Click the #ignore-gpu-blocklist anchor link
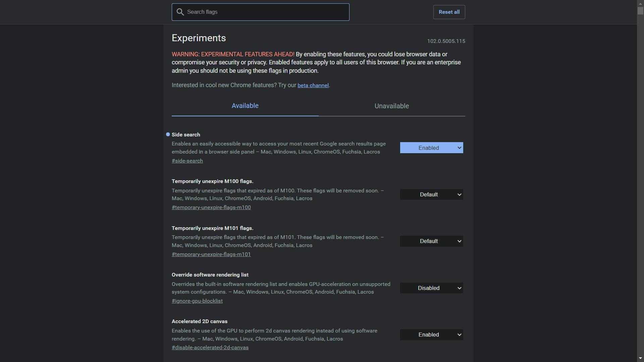Screen dimensions: 644x362 coord(197,301)
